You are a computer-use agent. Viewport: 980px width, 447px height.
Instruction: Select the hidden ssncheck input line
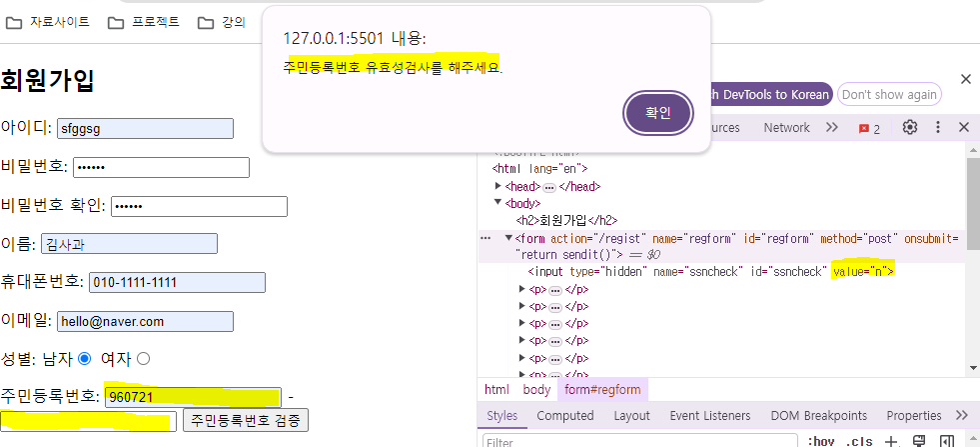point(711,272)
